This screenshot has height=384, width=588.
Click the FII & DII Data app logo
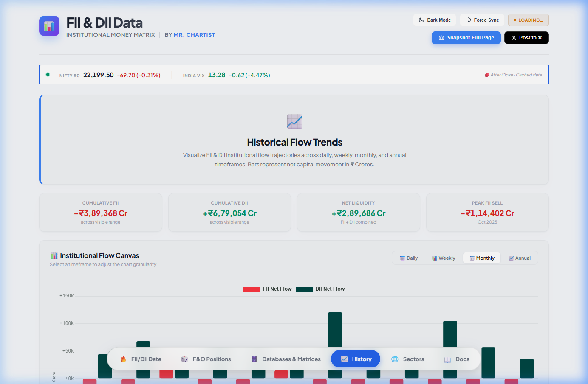pos(49,26)
